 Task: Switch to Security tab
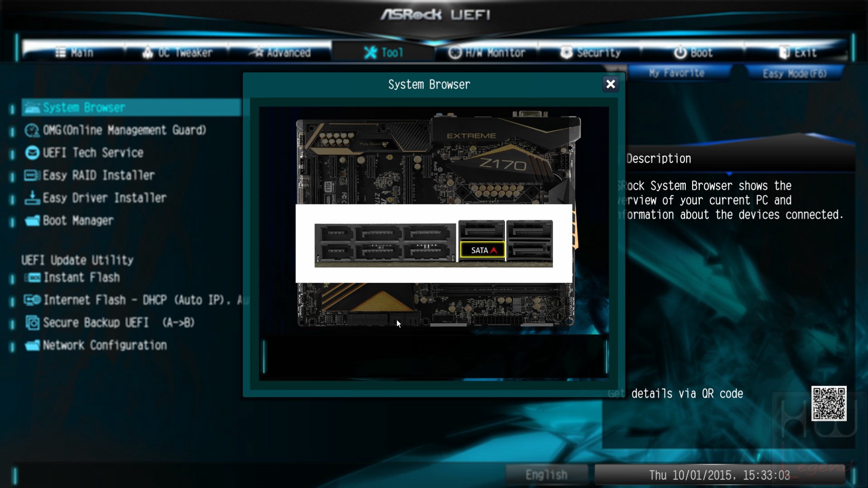click(590, 53)
